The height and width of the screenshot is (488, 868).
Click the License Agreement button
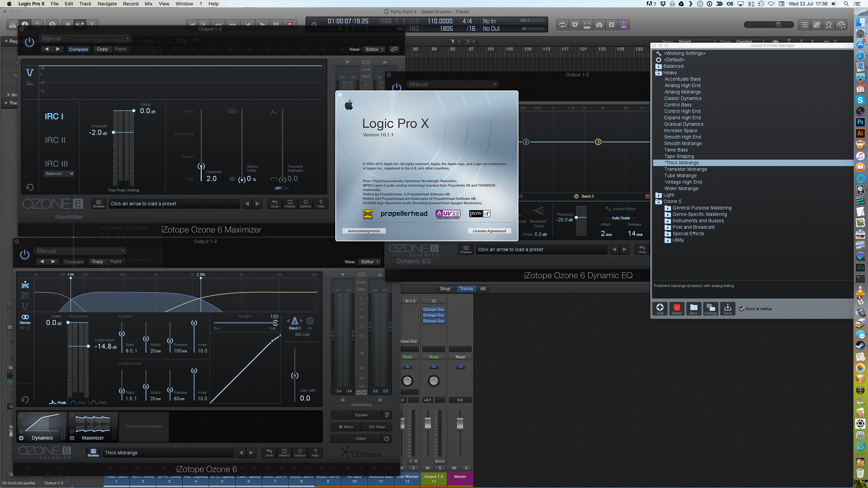pos(489,231)
